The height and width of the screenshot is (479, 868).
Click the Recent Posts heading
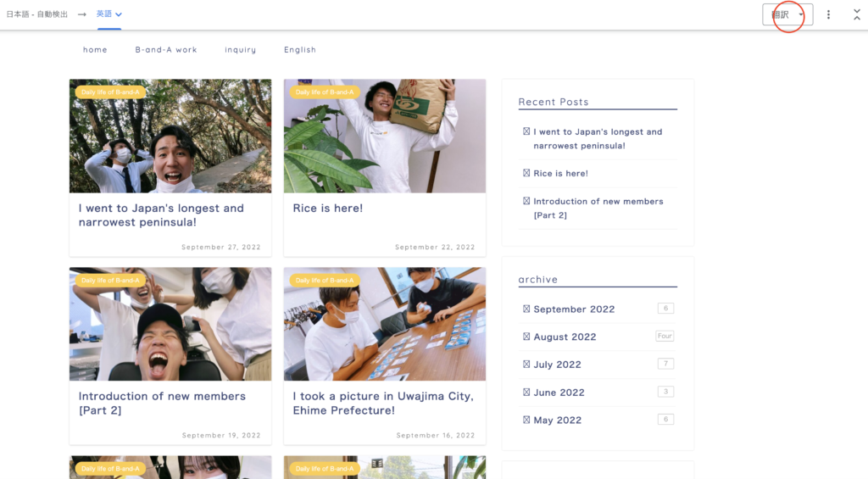(554, 102)
